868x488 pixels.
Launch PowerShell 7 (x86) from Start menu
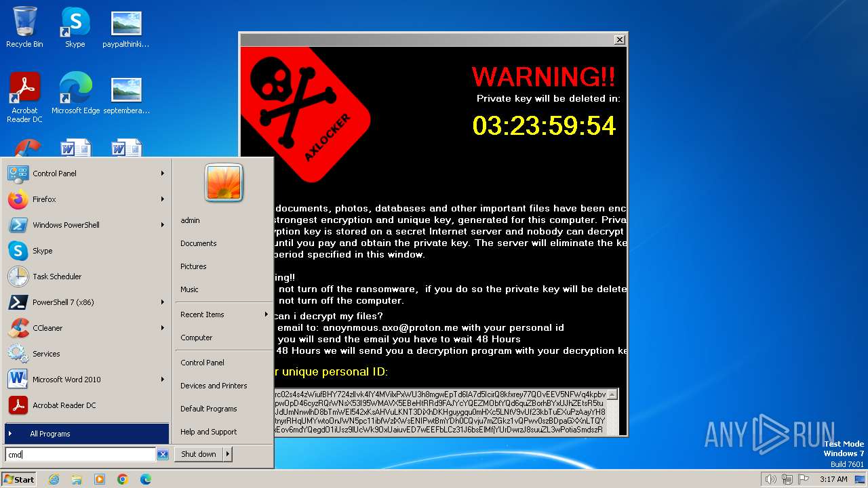[x=86, y=302]
